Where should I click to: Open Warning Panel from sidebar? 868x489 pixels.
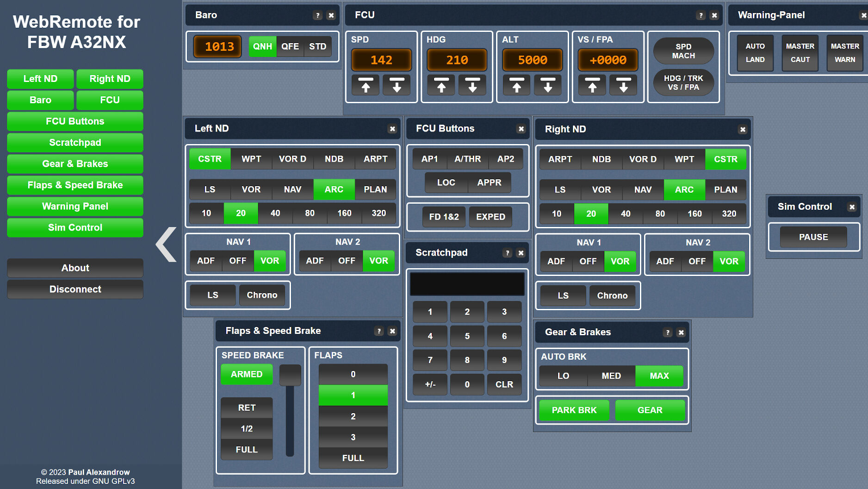click(75, 207)
